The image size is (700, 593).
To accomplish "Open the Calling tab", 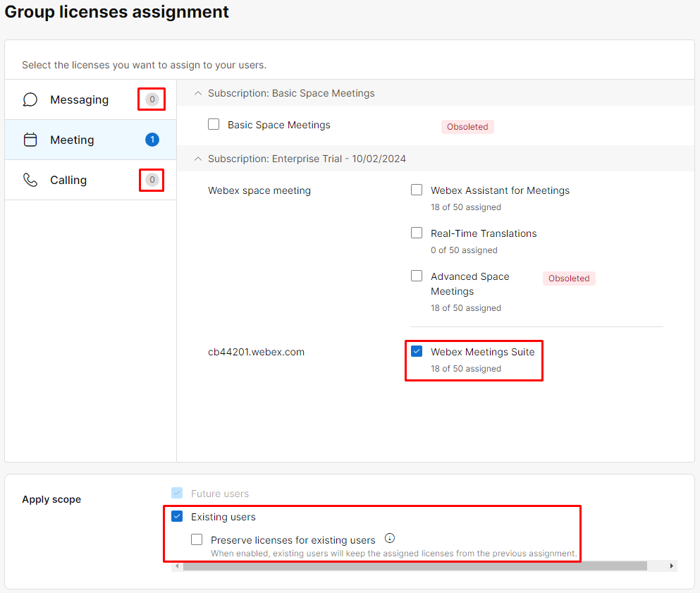I will point(68,180).
